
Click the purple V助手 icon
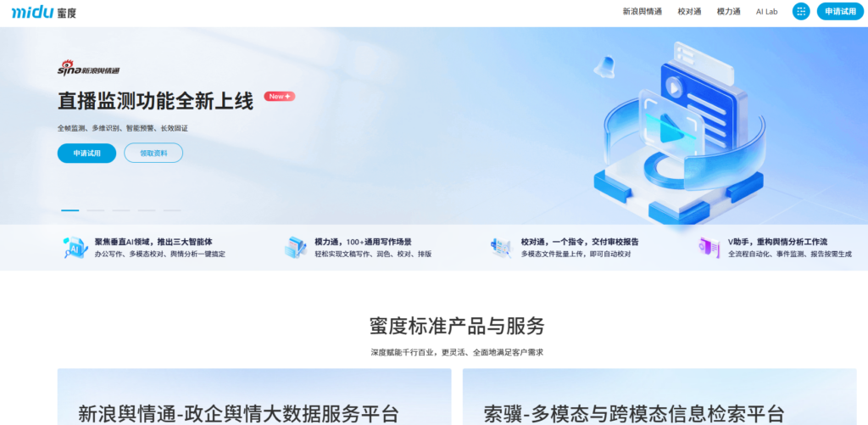709,248
